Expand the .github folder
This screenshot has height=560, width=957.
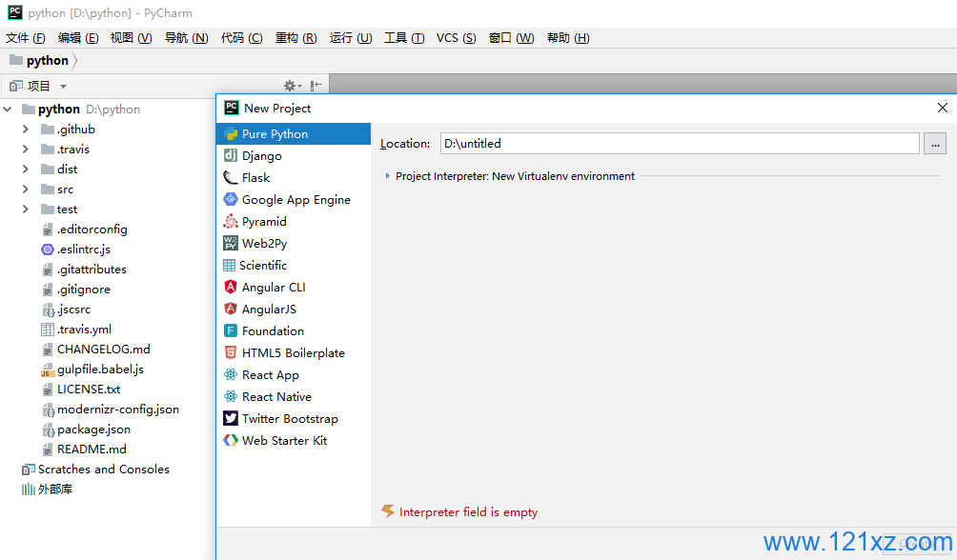[26, 130]
